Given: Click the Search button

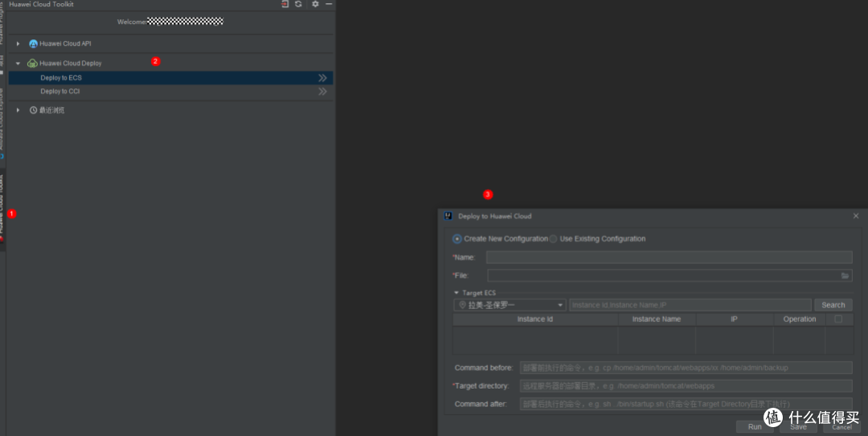Looking at the screenshot, I should coord(833,305).
